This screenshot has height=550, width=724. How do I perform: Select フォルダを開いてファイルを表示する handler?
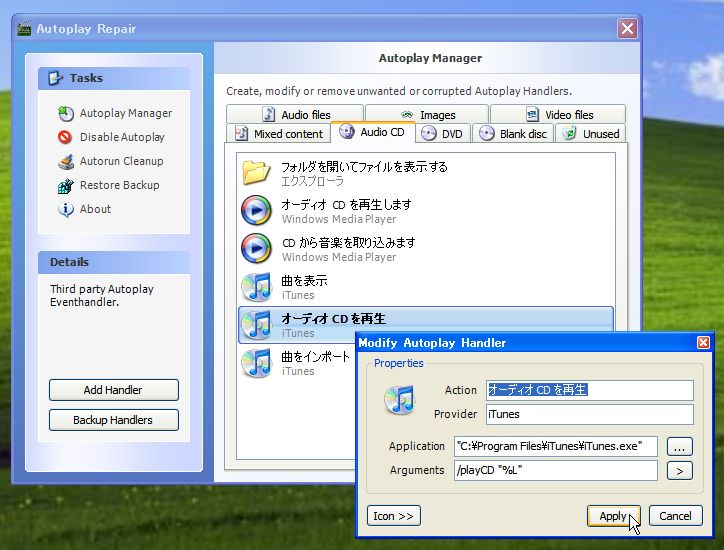click(426, 173)
